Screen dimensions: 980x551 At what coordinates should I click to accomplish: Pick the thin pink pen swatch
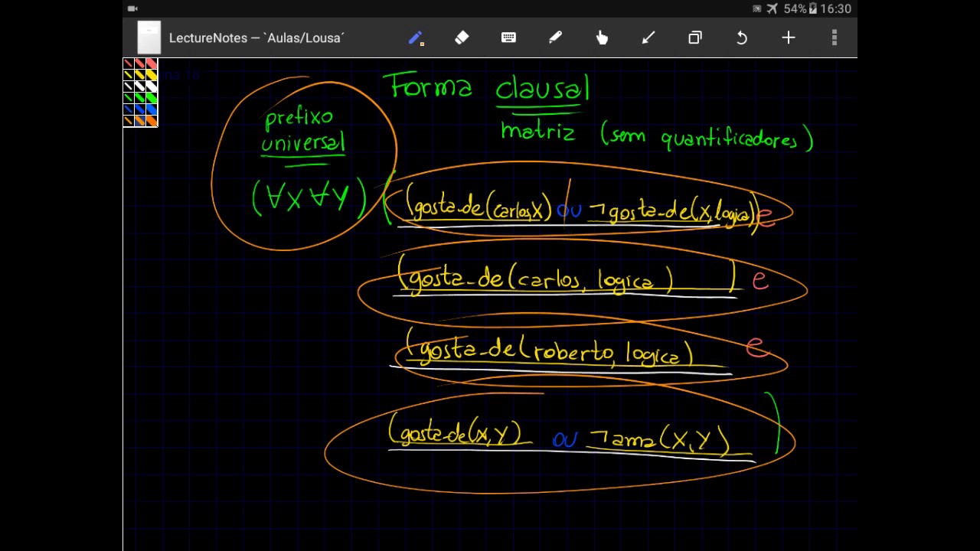click(129, 64)
